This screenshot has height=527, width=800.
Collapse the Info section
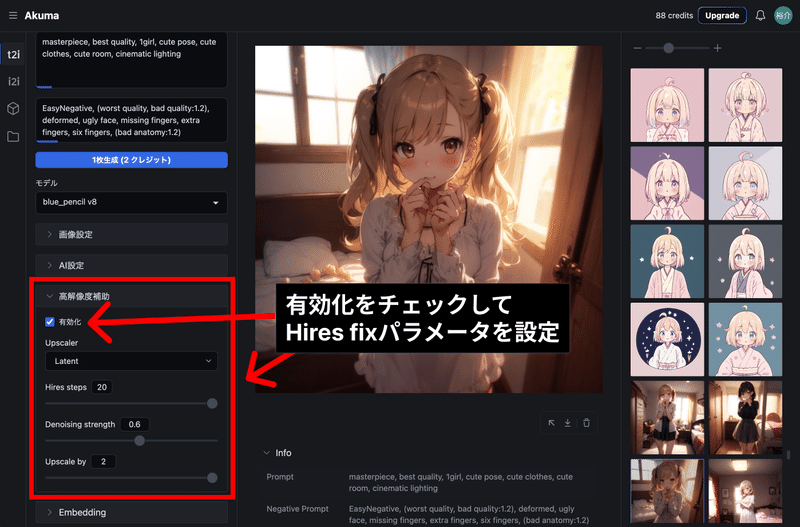click(278, 453)
